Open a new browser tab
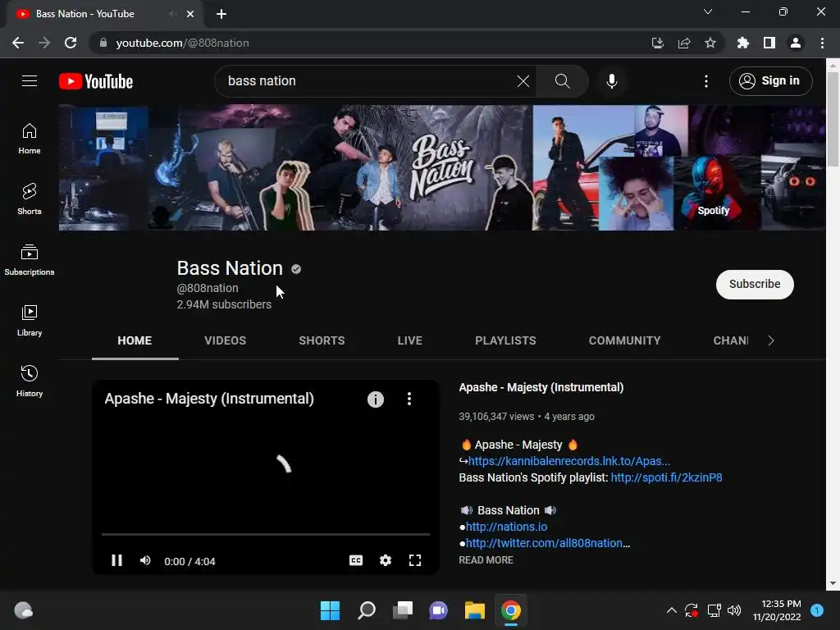 (221, 14)
